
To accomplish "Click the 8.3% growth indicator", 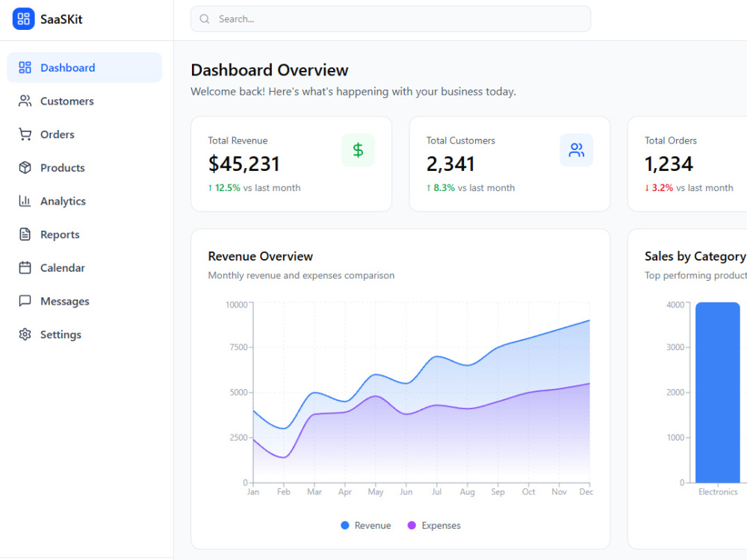I will (x=441, y=188).
